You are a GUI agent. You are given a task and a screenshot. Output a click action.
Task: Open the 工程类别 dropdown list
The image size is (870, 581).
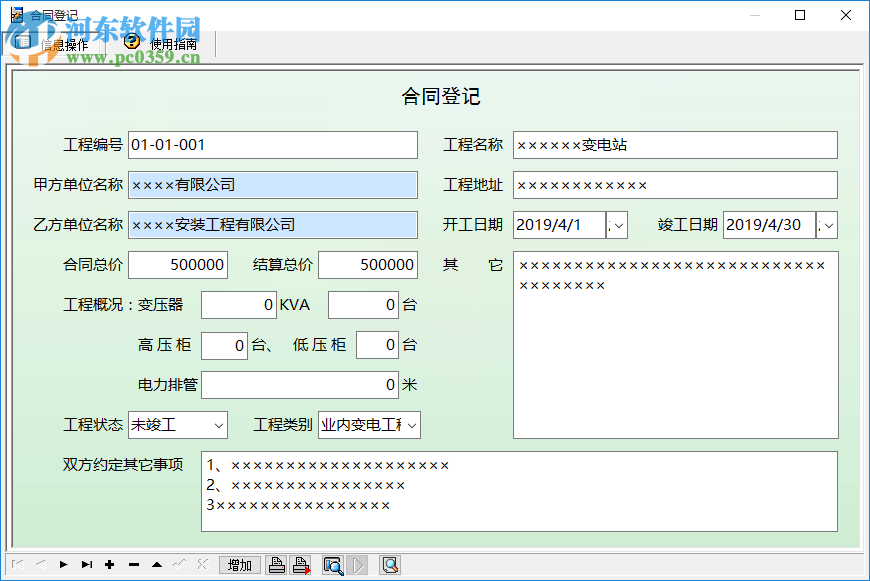[410, 425]
